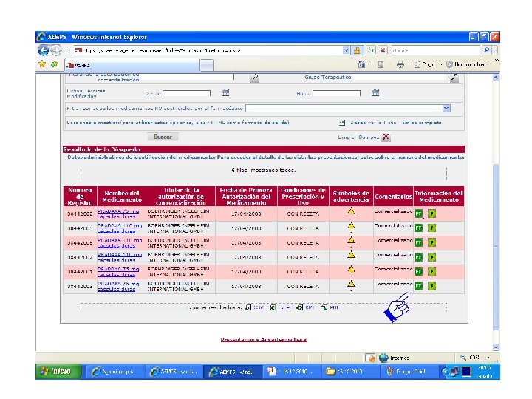532x399 pixels.
Task: Click the red X Limpiar Campos icon
Action: point(386,137)
